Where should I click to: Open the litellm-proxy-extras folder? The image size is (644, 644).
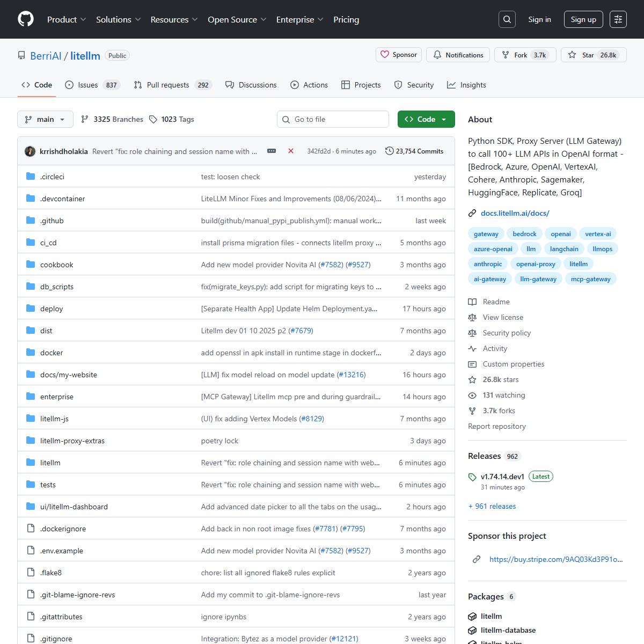tap(72, 441)
